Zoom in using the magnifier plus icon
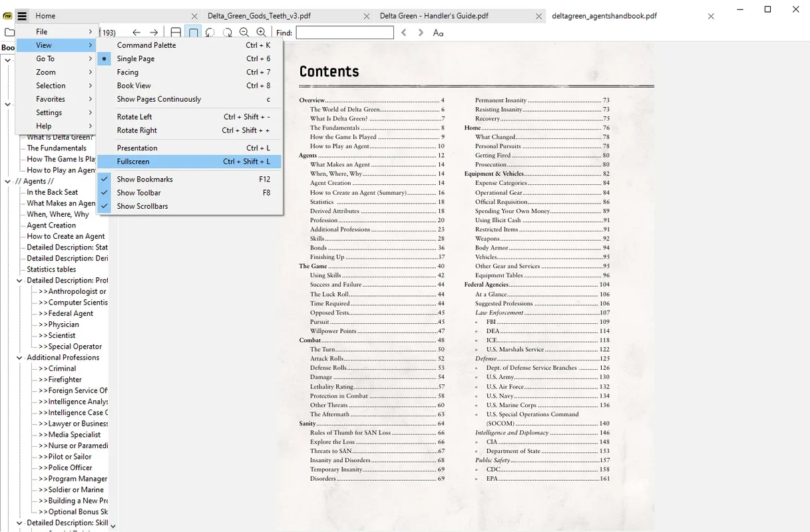 click(x=261, y=31)
